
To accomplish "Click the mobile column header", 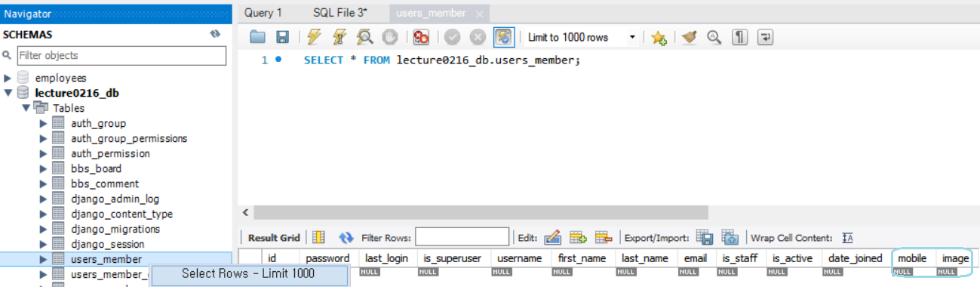I will [x=913, y=258].
